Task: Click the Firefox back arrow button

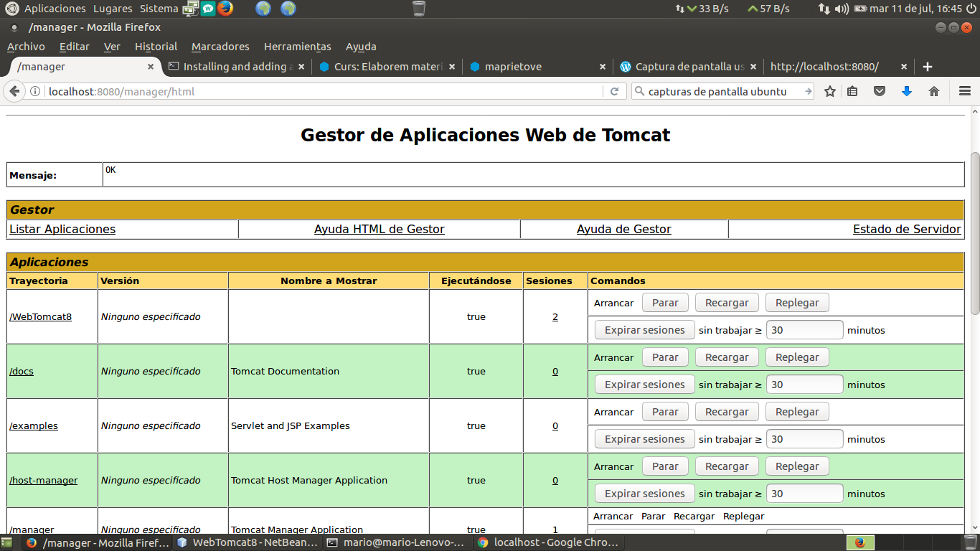Action: point(14,91)
